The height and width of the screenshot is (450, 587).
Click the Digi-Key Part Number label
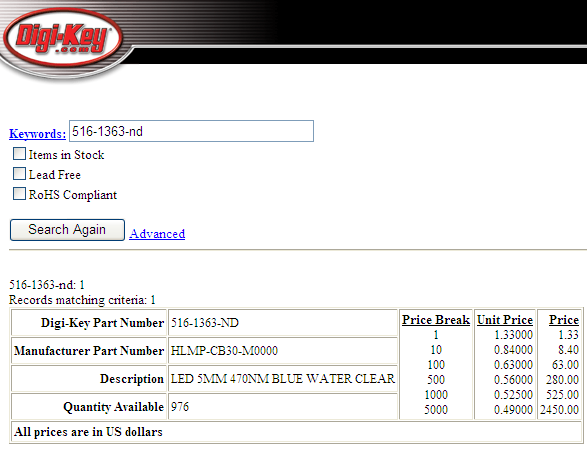102,323
